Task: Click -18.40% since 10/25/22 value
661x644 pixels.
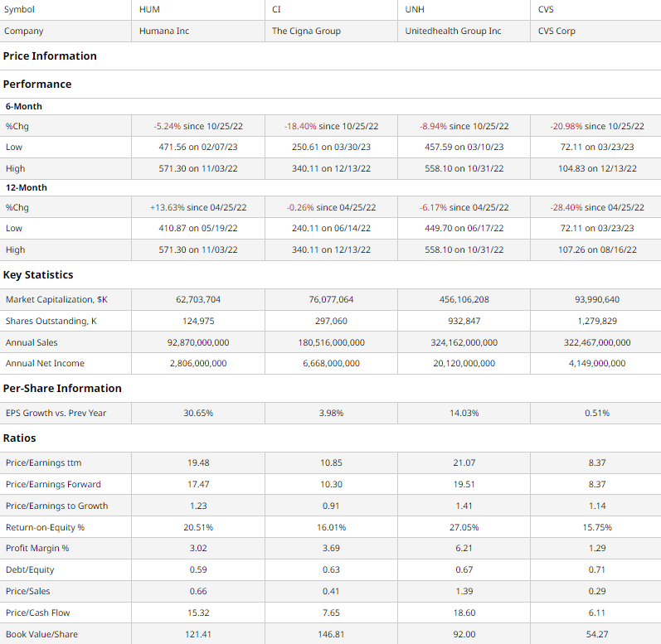Action: click(x=331, y=126)
